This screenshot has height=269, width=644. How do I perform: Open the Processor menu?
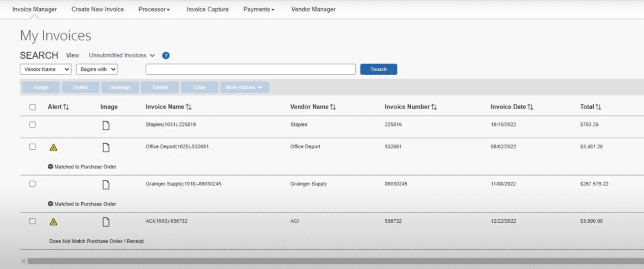click(154, 9)
